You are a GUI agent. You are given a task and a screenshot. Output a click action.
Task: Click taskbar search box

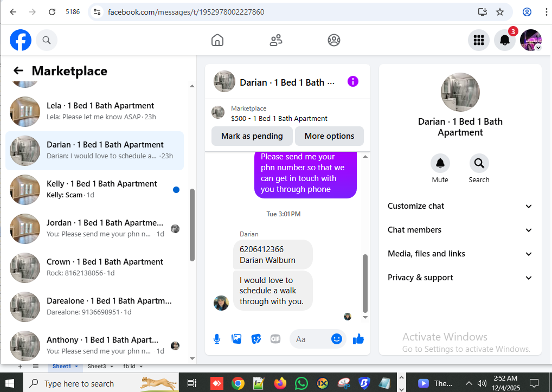[x=101, y=383]
